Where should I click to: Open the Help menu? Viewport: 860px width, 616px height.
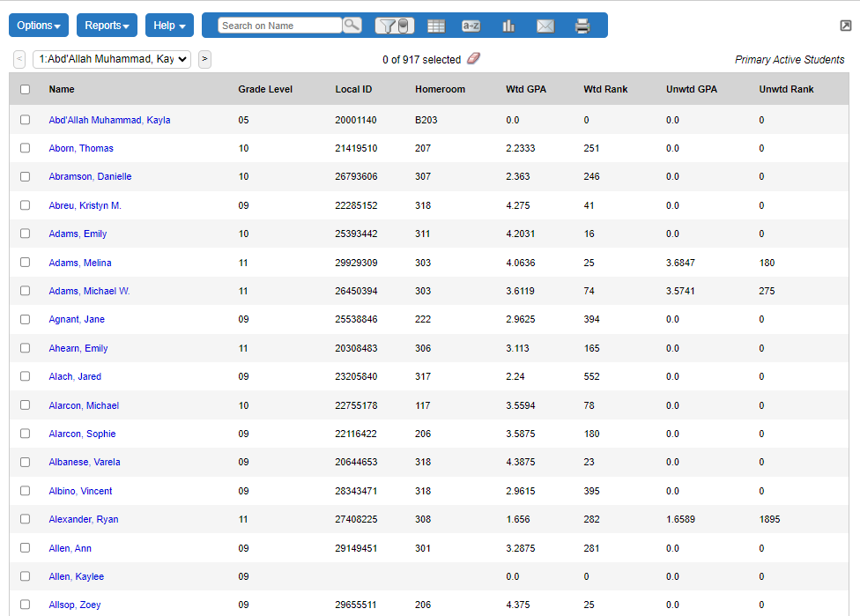pyautogui.click(x=169, y=26)
